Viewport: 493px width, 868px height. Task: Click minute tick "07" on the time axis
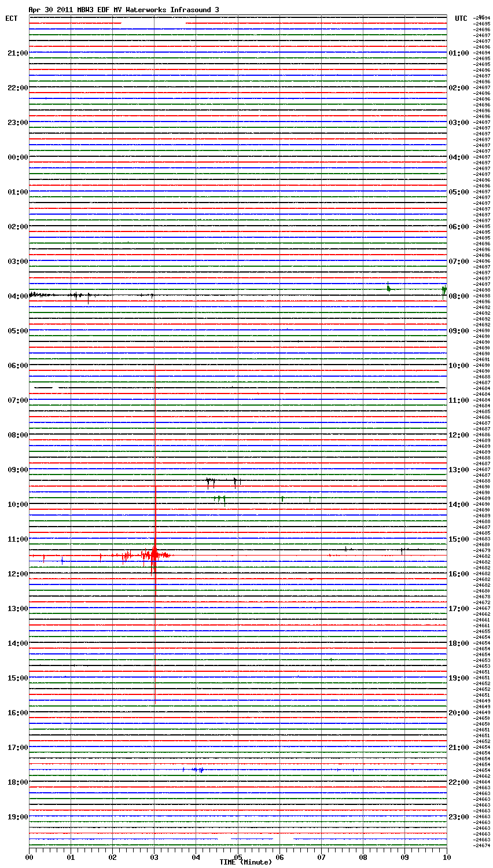coord(321,856)
